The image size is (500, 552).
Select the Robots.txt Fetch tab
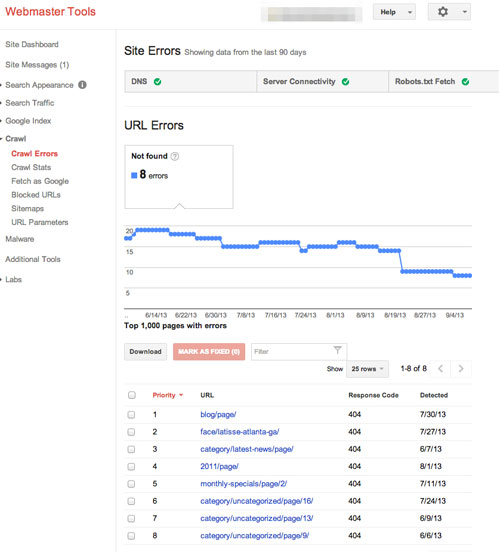click(x=444, y=82)
